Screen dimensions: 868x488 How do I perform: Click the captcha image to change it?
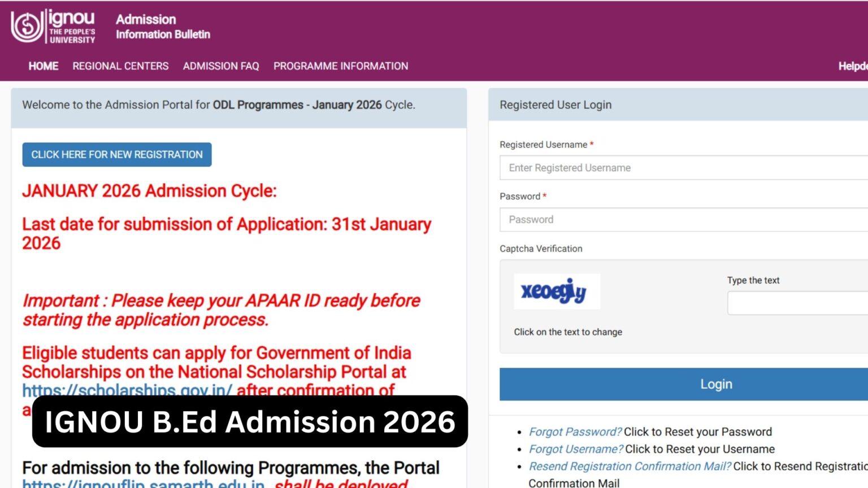coord(556,291)
